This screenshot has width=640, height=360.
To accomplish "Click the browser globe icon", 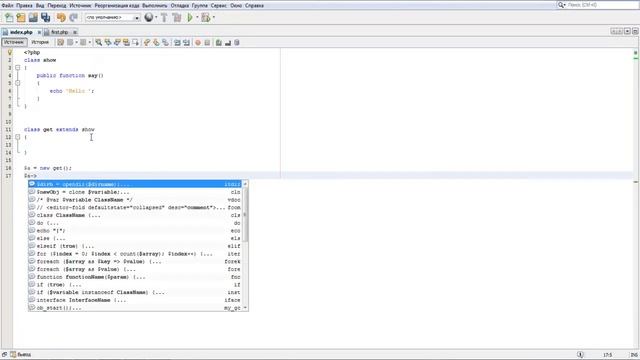I will [149, 18].
